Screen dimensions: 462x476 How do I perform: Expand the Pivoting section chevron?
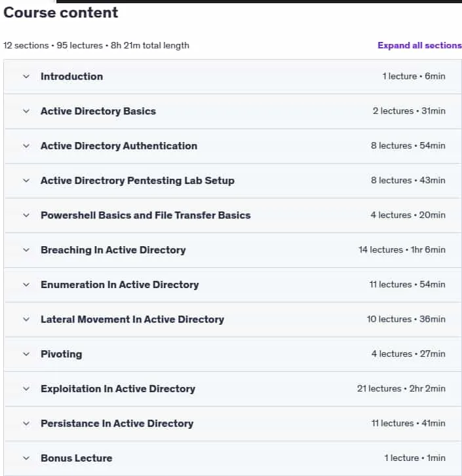26,354
